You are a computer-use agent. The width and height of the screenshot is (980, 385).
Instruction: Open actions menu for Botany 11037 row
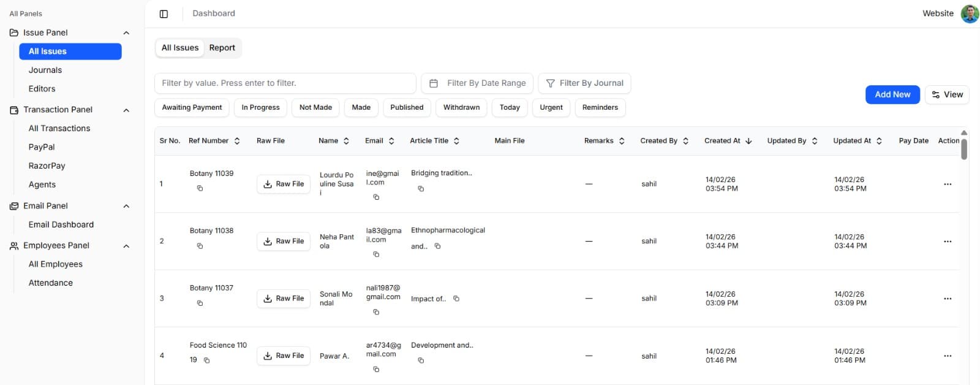tap(948, 299)
